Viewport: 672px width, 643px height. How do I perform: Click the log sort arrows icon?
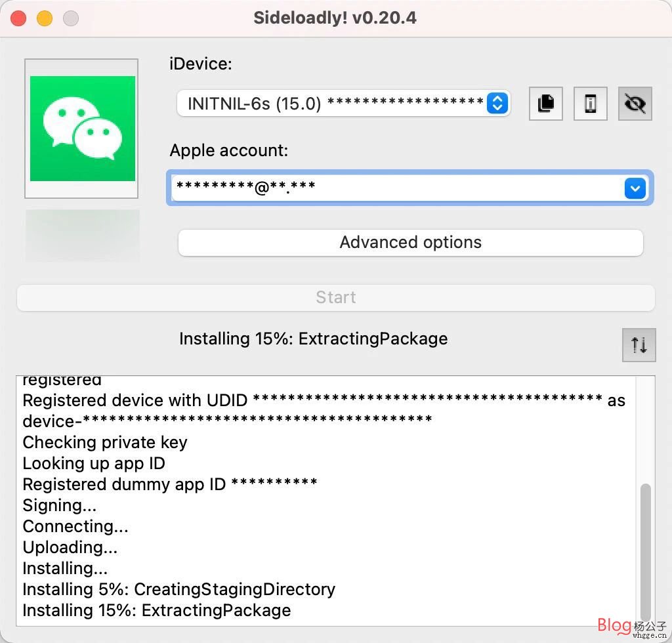pos(639,345)
